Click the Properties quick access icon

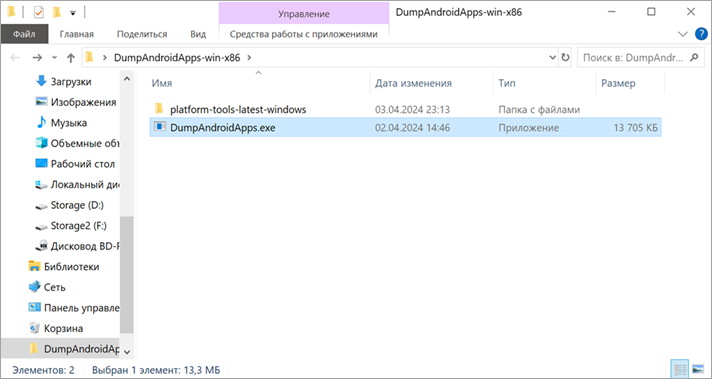(39, 13)
